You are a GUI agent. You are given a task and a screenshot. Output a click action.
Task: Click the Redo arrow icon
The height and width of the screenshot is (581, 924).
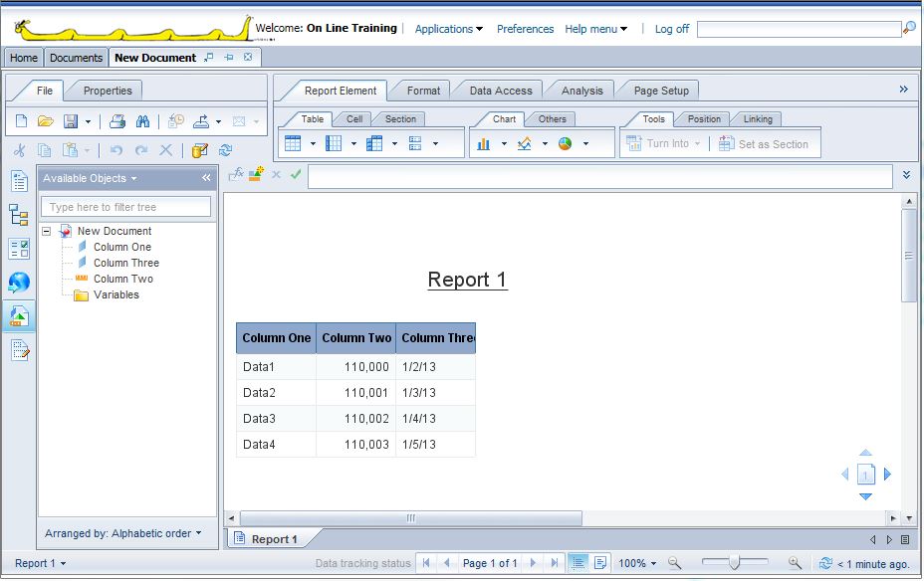(141, 150)
